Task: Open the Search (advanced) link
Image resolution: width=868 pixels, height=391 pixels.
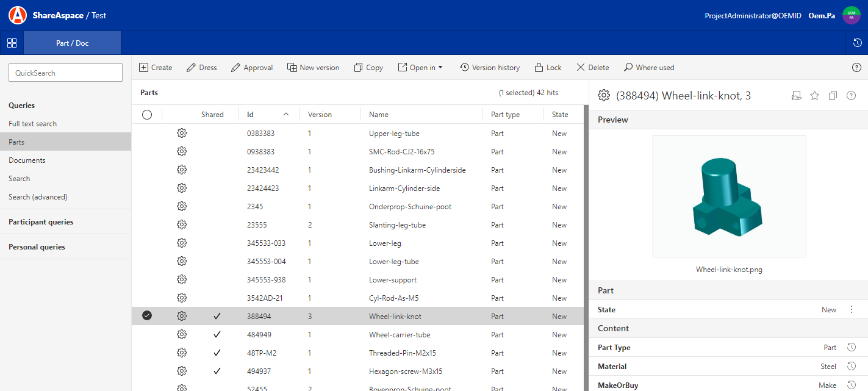Action: point(37,196)
